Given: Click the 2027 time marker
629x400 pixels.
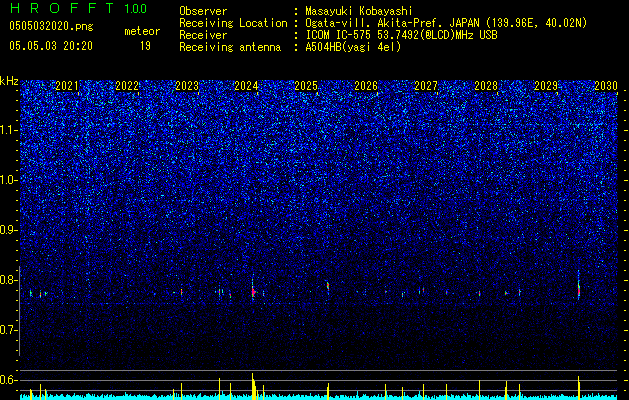Looking at the screenshot, I should [x=426, y=86].
